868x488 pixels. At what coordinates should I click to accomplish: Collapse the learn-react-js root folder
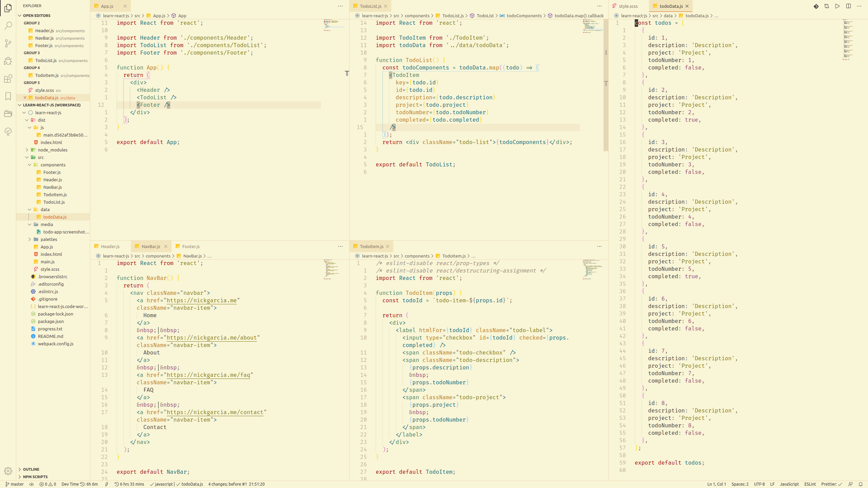(24, 113)
